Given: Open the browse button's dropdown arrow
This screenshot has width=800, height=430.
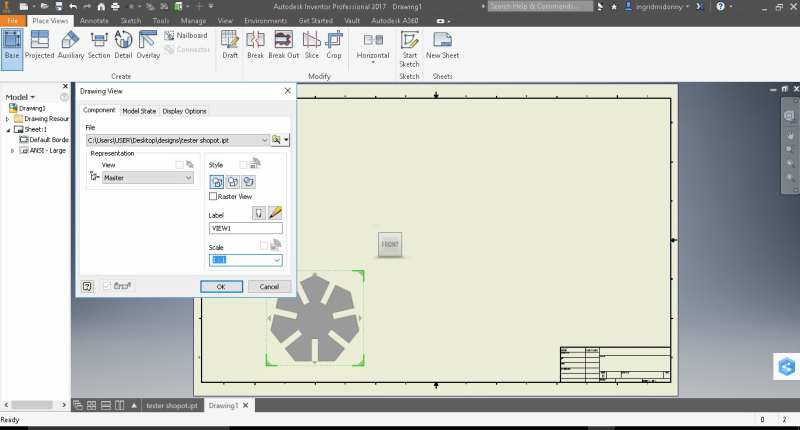Looking at the screenshot, I should coord(286,140).
